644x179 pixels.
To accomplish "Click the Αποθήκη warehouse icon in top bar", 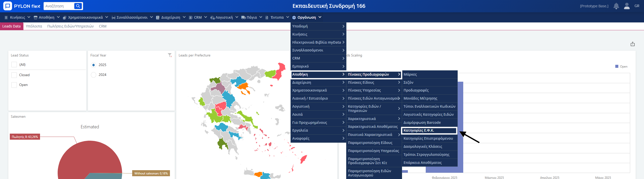I will 35,17.
